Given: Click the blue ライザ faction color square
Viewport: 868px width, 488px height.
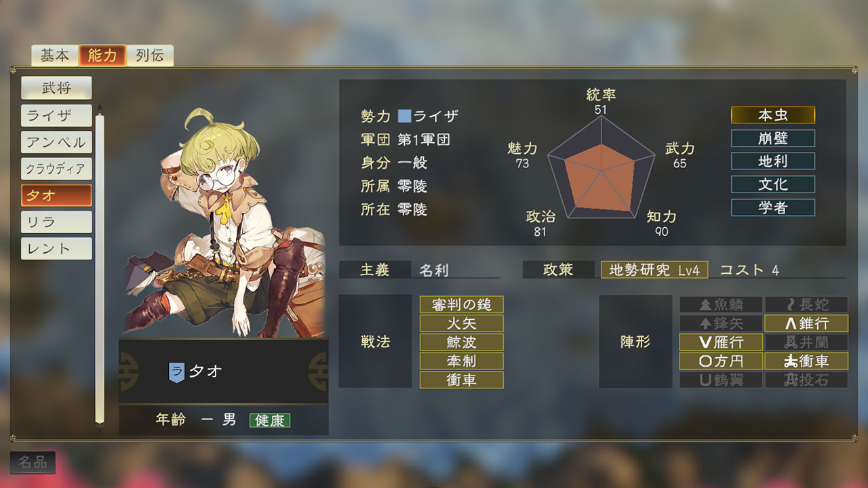Looking at the screenshot, I should (404, 117).
